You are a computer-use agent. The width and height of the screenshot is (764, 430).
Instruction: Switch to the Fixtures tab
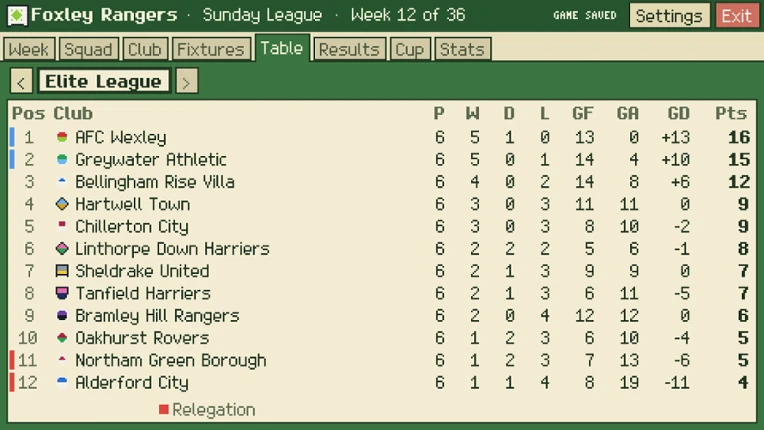[210, 49]
